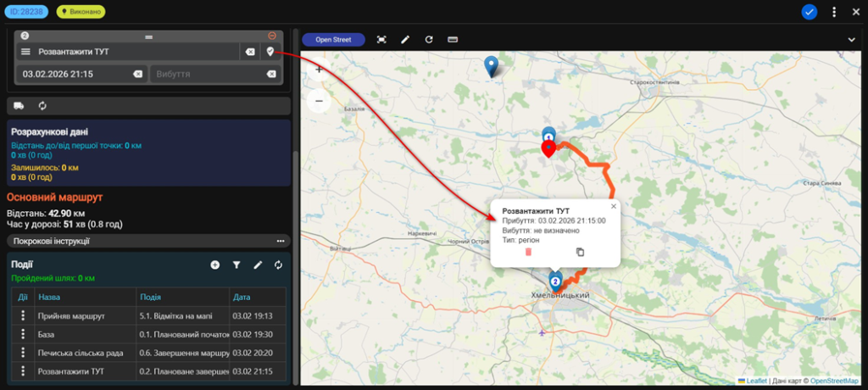Viewport: 868px width, 390px height.
Task: Click the recalculate icon next to the truck
Action: click(x=42, y=106)
